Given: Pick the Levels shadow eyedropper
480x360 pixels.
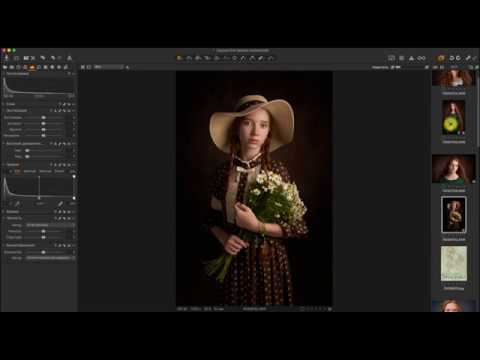Looking at the screenshot, I should (17, 203).
